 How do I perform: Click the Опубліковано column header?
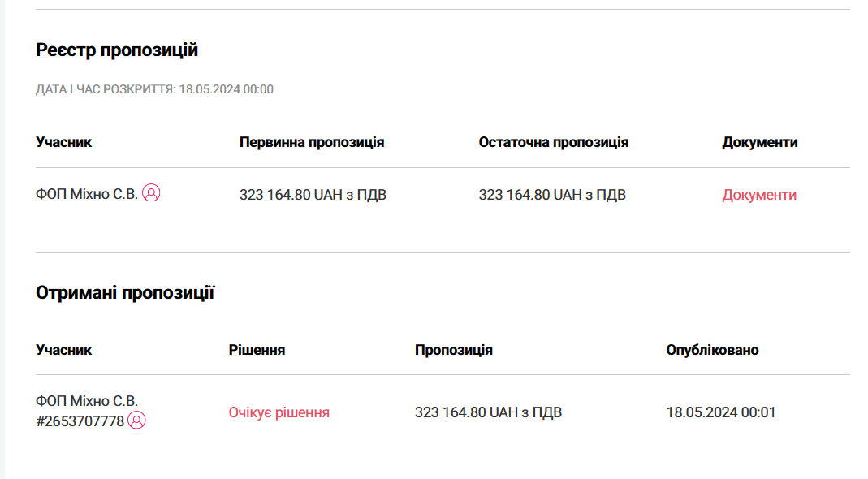[712, 350]
